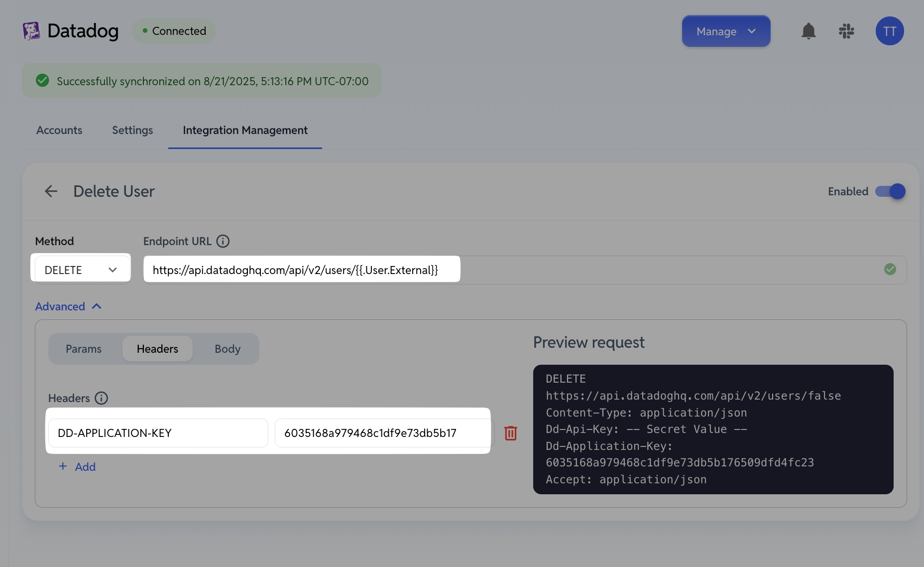Click the Content-Type: application/json preview line
The image size is (924, 567).
(646, 413)
